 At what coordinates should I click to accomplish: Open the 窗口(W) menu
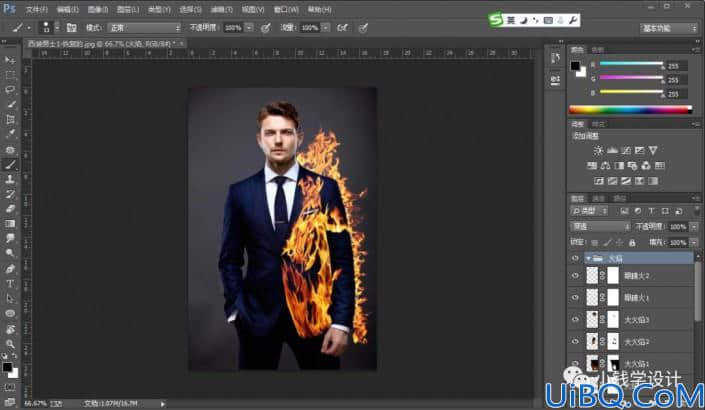point(286,9)
